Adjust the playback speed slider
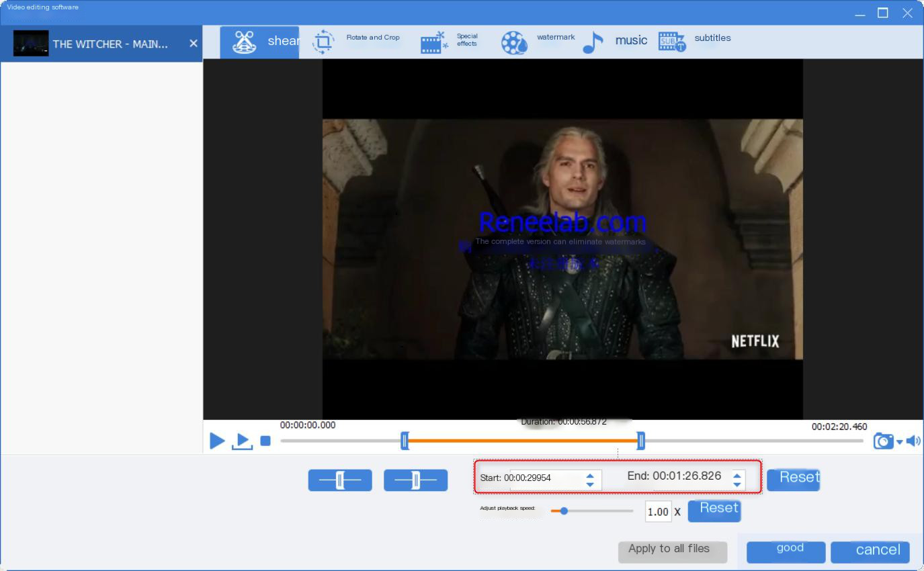This screenshot has width=924, height=571. point(564,511)
